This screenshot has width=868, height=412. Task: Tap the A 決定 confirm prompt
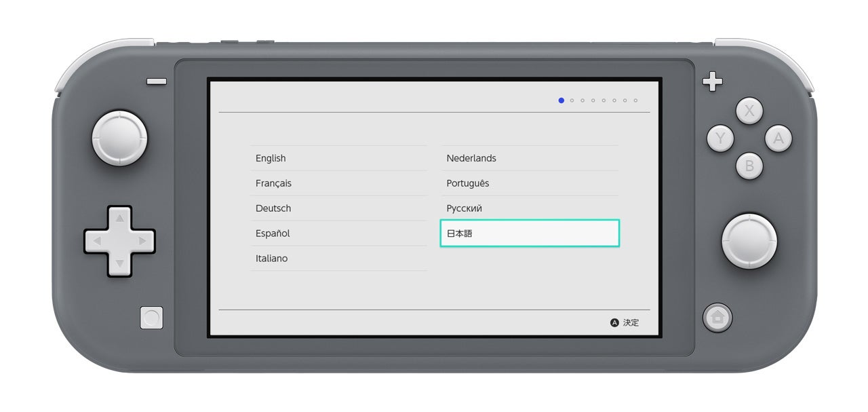tap(625, 323)
